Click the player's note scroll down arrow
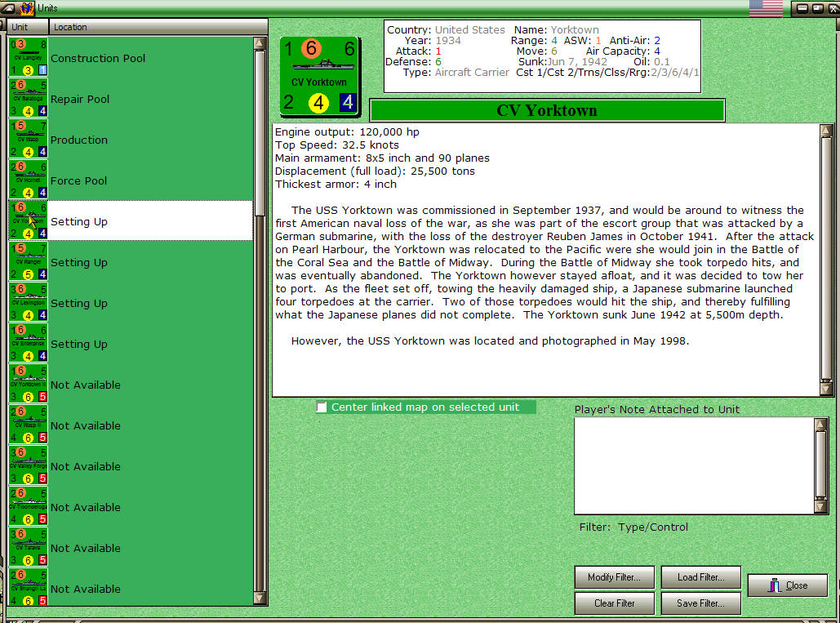Image resolution: width=840 pixels, height=623 pixels. pyautogui.click(x=820, y=507)
